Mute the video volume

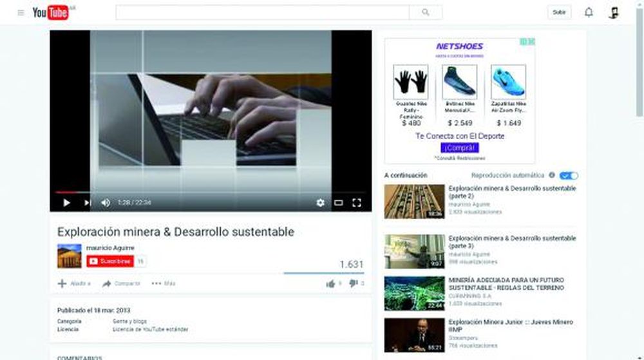[x=106, y=203]
